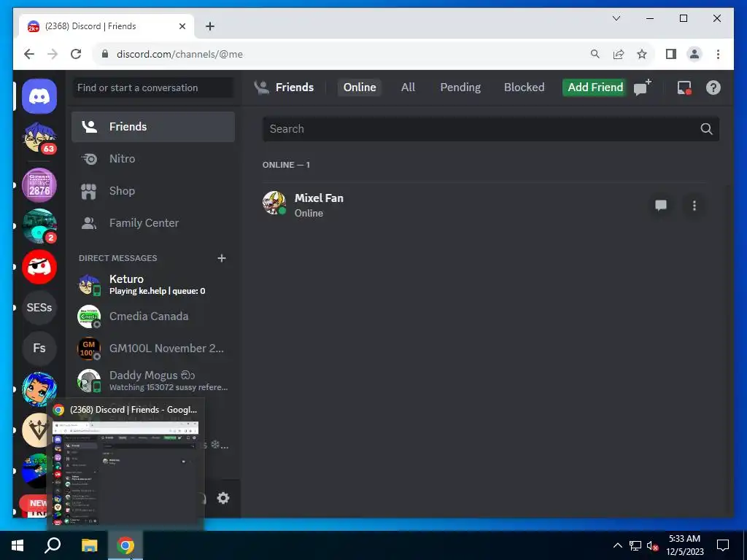This screenshot has height=560, width=747.
Task: Go back in Chrome
Action: pyautogui.click(x=29, y=54)
